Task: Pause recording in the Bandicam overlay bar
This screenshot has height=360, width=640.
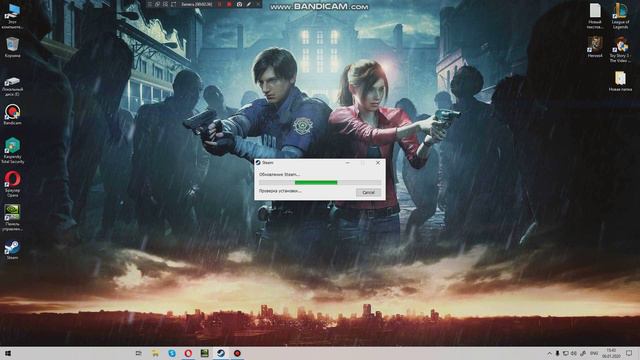Action: pyautogui.click(x=219, y=4)
